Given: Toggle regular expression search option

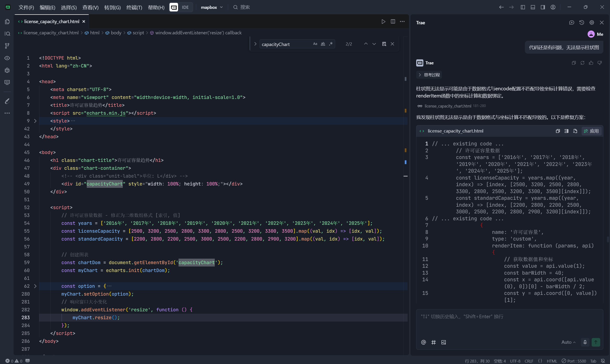Looking at the screenshot, I should click(x=331, y=44).
